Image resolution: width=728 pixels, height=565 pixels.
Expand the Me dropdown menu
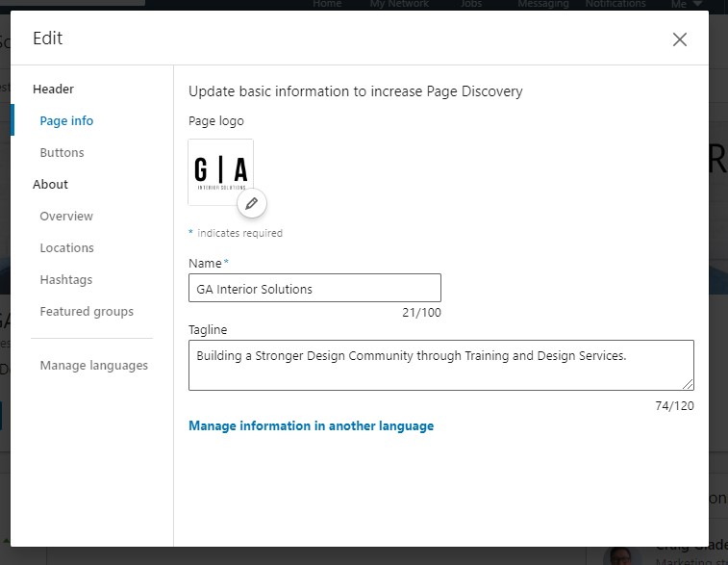pos(686,4)
